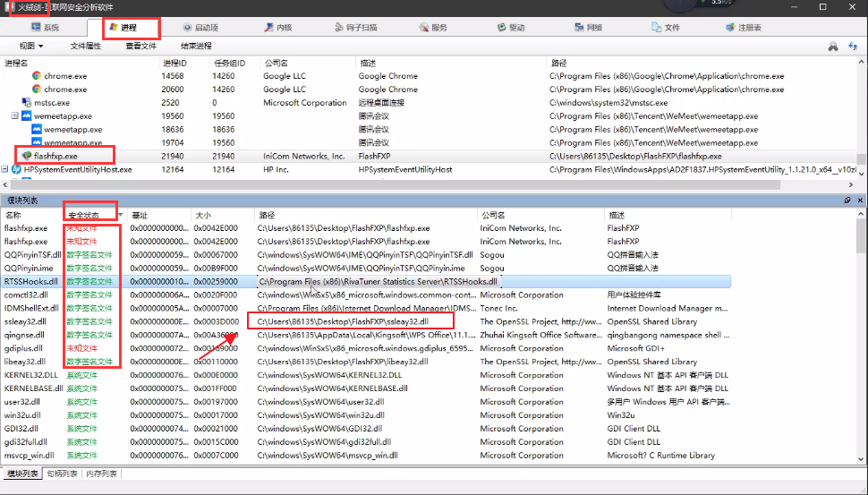Switch to 句柄列表 bottom tab
The height and width of the screenshot is (495, 868).
(62, 474)
